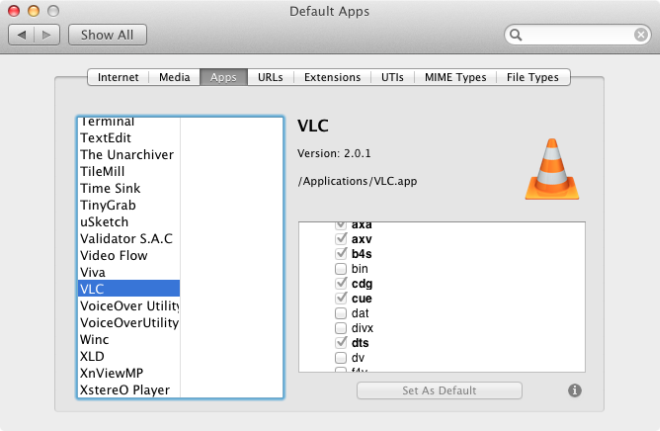Uncheck the cue extension checkbox
Image resolution: width=660 pixels, height=431 pixels.
tap(341, 298)
